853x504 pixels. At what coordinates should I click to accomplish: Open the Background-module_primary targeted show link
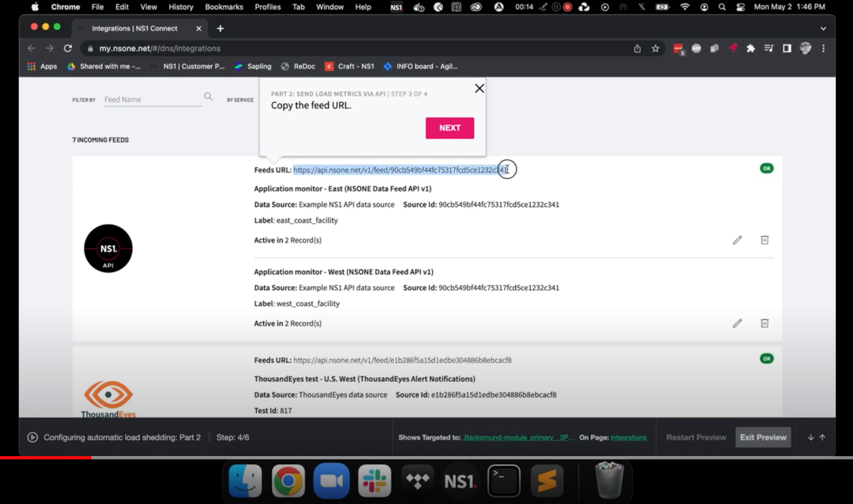[519, 438]
